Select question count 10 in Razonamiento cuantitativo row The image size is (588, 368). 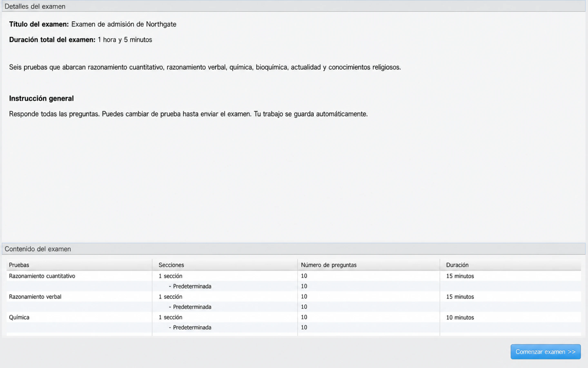point(304,276)
